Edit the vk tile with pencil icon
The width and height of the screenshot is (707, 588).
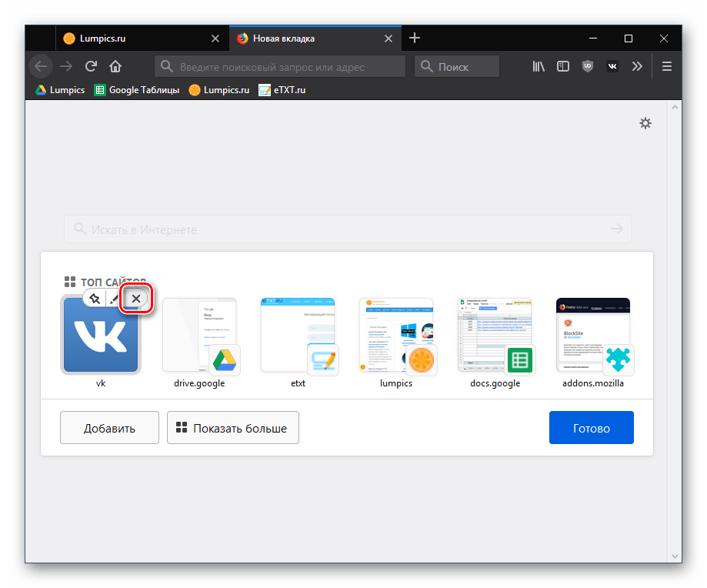114,299
